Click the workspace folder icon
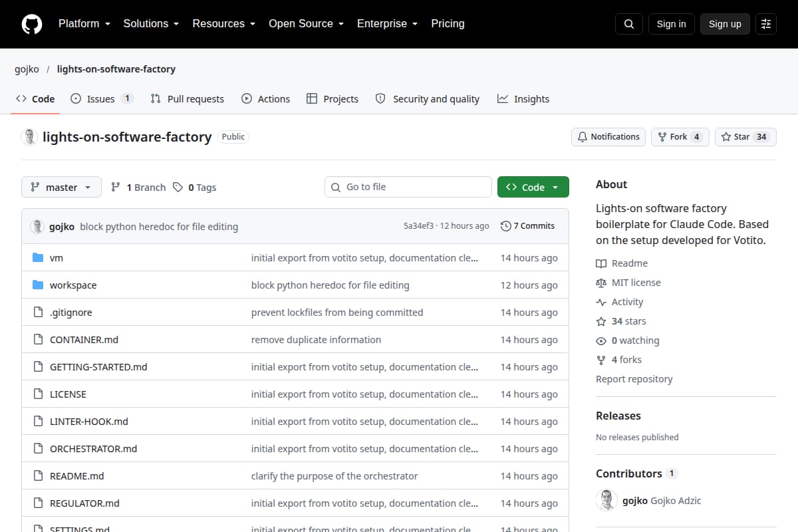 coord(38,285)
